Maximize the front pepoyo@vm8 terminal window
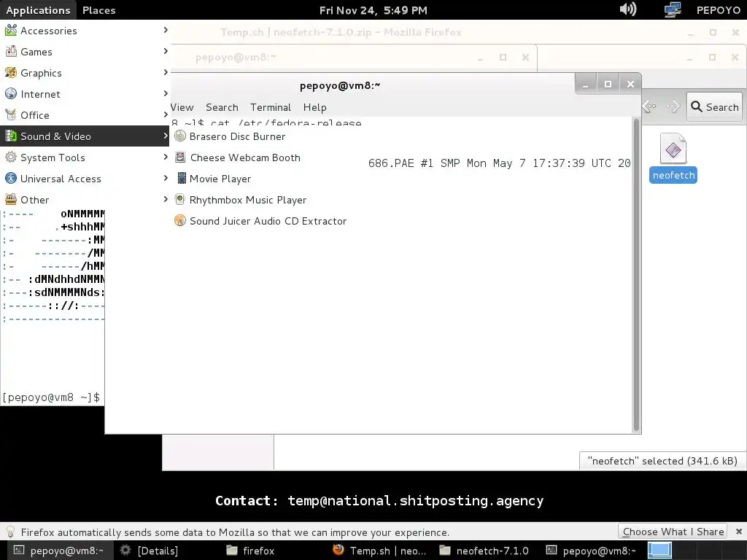The width and height of the screenshot is (747, 560). 608,85
